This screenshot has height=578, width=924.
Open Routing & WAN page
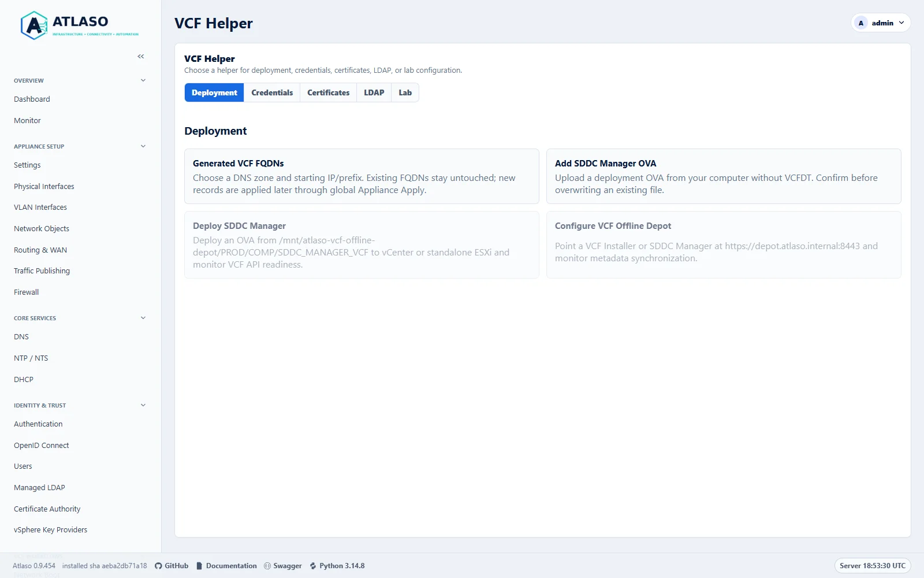coord(40,250)
